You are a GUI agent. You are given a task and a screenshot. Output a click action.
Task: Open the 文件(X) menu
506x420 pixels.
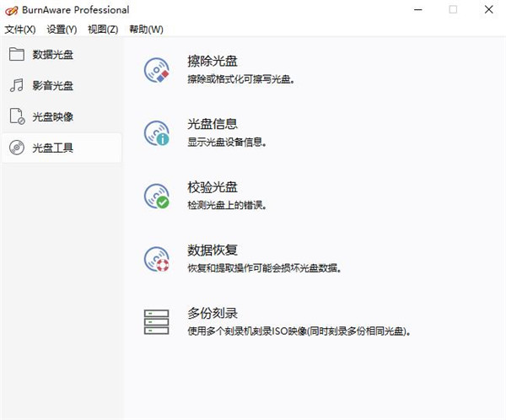click(20, 30)
